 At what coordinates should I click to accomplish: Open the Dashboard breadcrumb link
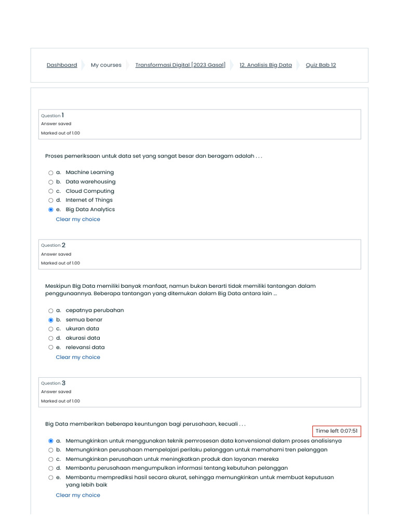tap(62, 65)
